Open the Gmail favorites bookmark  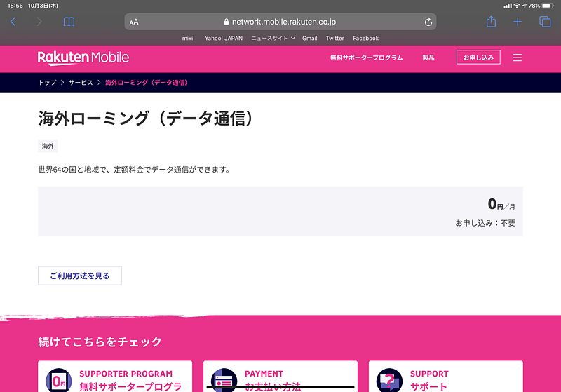[309, 39]
